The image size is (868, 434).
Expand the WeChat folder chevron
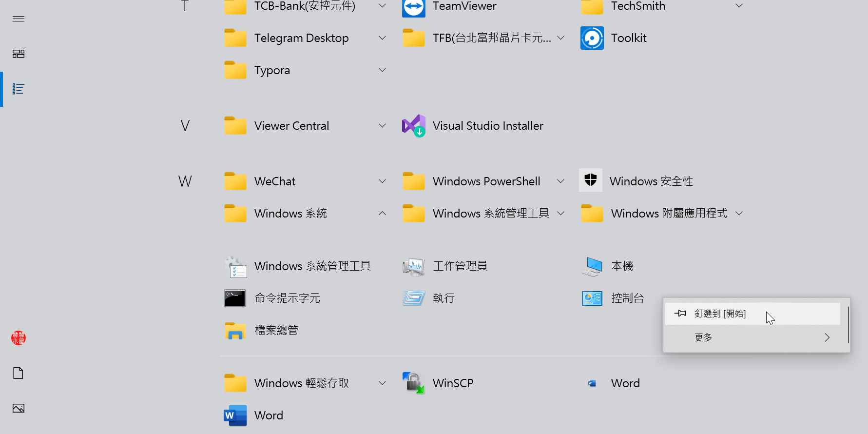(x=383, y=181)
